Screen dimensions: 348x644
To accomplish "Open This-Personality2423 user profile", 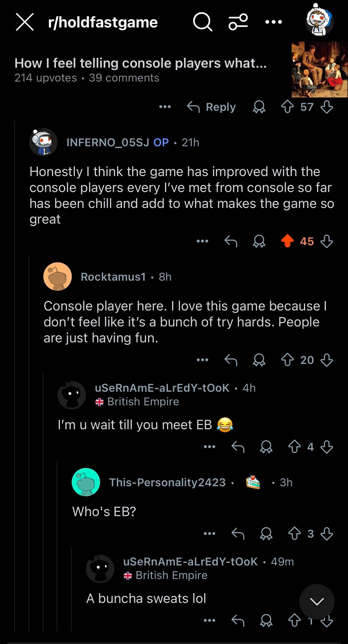I will [x=167, y=482].
